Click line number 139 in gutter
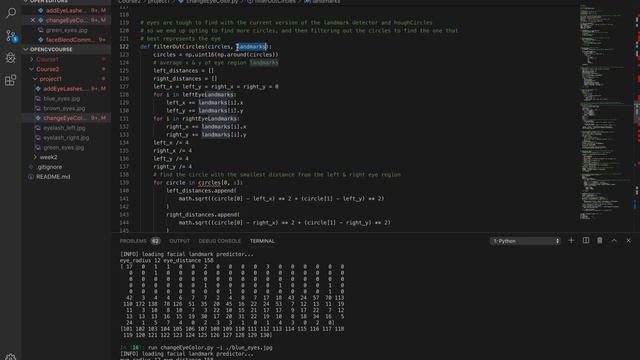This screenshot has width=640, height=360. click(x=124, y=182)
